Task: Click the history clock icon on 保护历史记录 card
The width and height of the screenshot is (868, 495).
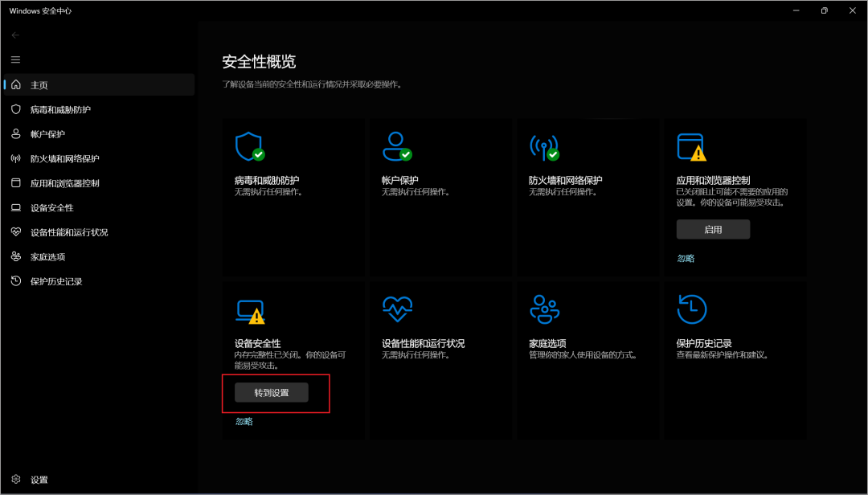Action: tap(692, 309)
